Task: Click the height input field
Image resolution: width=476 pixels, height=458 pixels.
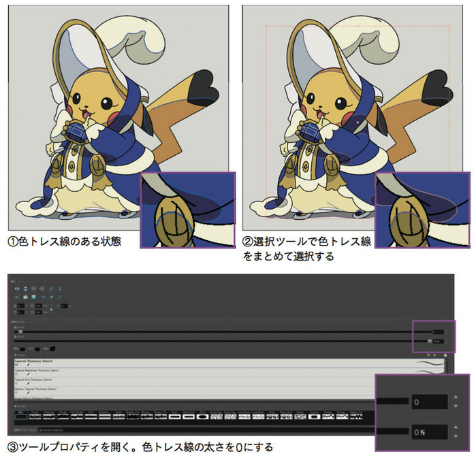Action: (x=38, y=312)
